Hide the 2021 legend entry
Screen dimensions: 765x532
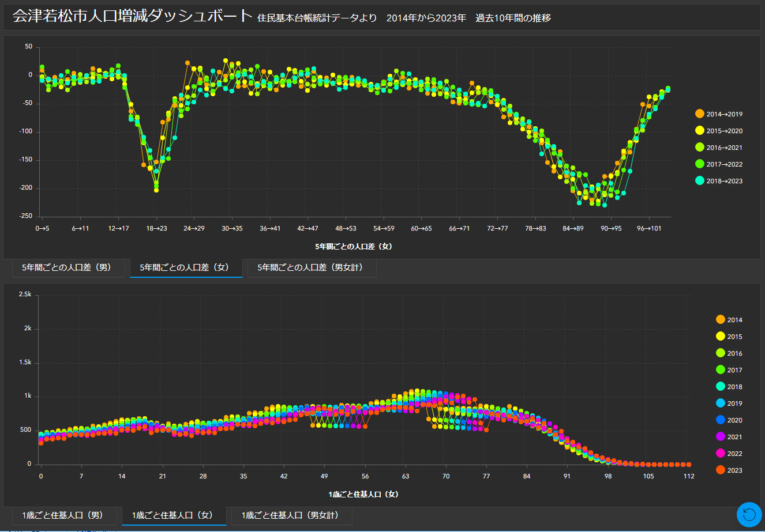point(729,437)
